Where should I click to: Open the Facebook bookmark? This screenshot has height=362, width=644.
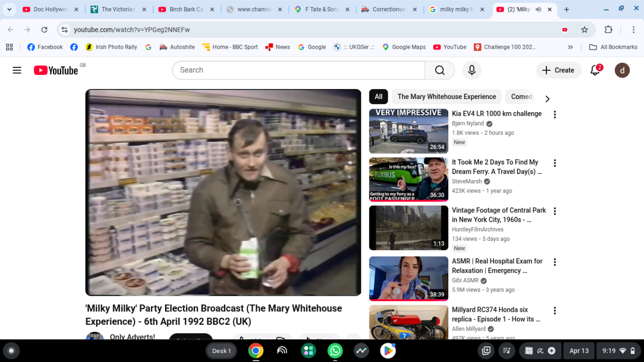click(x=45, y=47)
